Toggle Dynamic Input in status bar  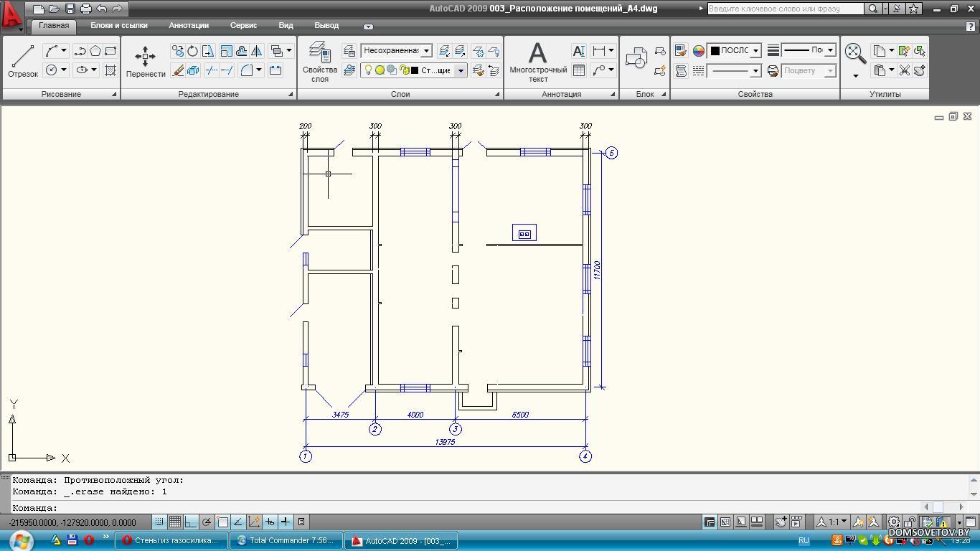click(270, 522)
